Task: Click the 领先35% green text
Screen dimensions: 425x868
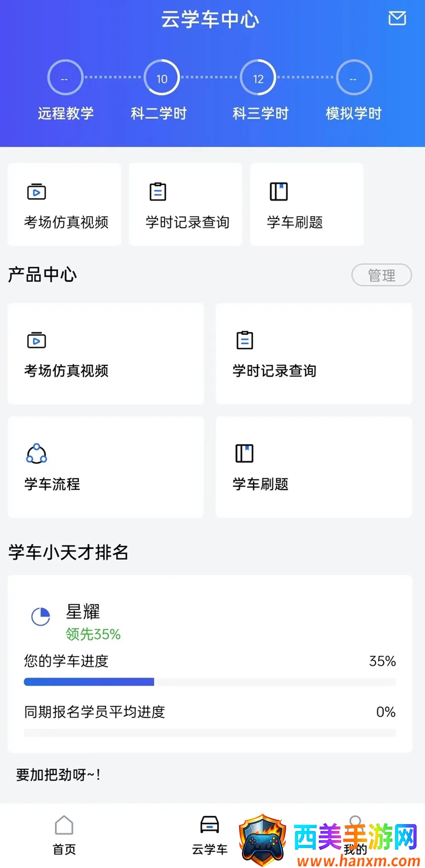Action: [x=93, y=634]
